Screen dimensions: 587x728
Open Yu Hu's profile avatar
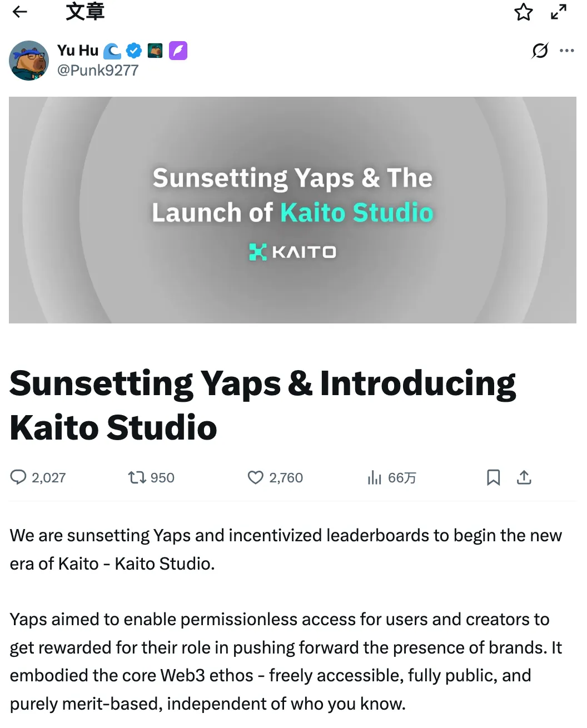[29, 61]
